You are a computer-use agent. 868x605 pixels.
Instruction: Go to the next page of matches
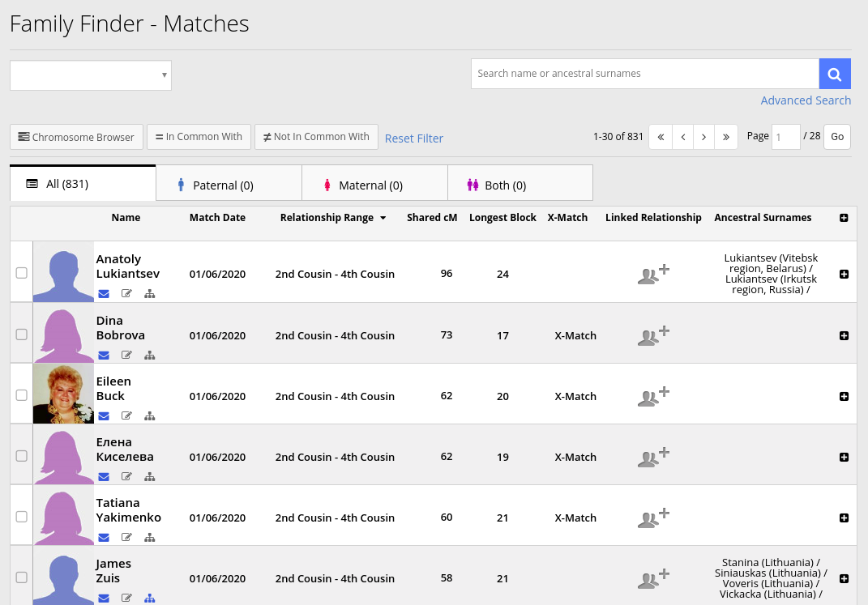tap(704, 137)
